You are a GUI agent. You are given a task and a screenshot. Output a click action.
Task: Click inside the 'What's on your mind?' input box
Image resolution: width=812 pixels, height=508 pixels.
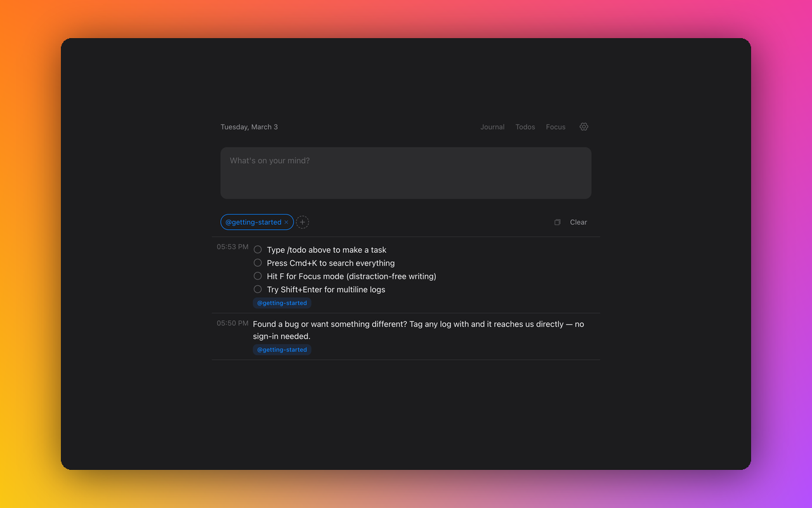[x=405, y=172]
